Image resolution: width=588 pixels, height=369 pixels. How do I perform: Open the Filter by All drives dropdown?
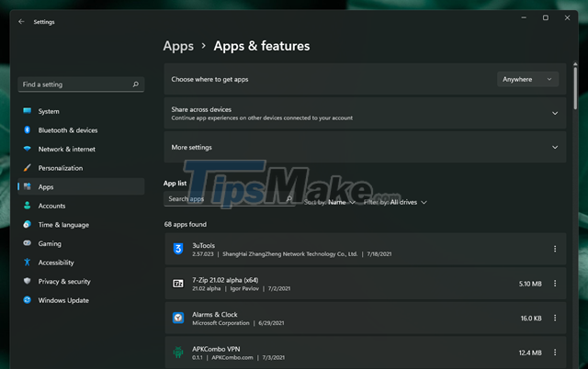pyautogui.click(x=395, y=202)
